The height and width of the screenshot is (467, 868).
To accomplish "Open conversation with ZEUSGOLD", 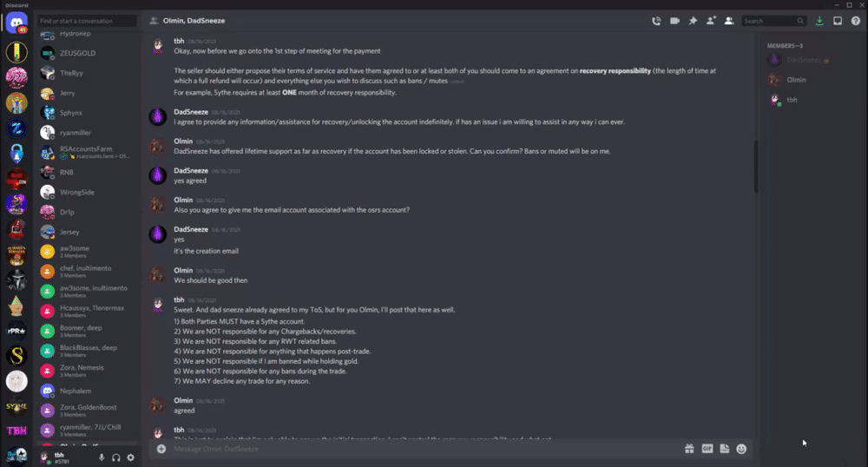I will (77, 53).
